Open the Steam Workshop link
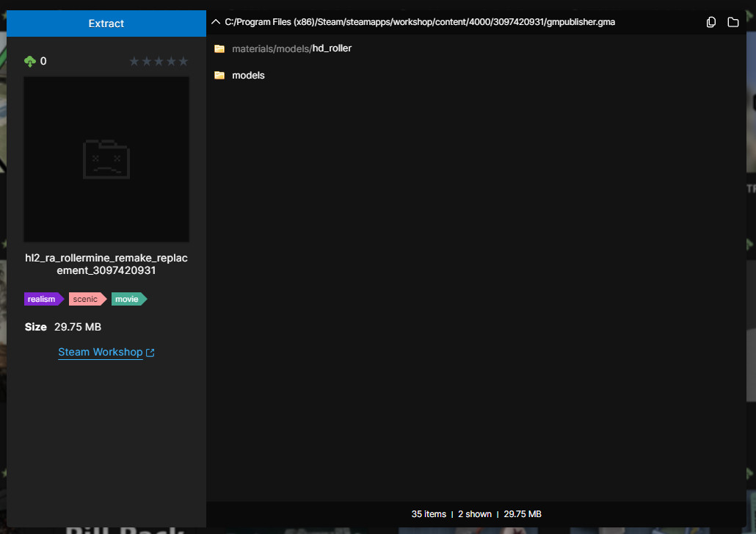 click(x=100, y=352)
